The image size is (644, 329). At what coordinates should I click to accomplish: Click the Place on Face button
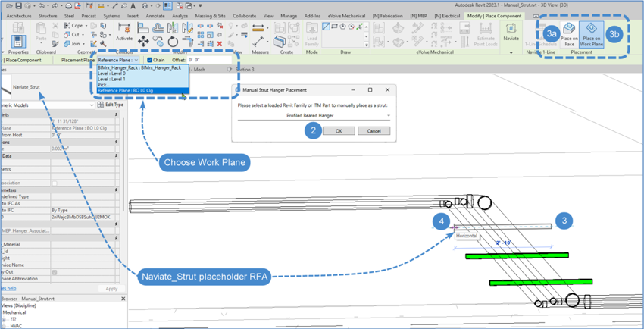tap(569, 33)
